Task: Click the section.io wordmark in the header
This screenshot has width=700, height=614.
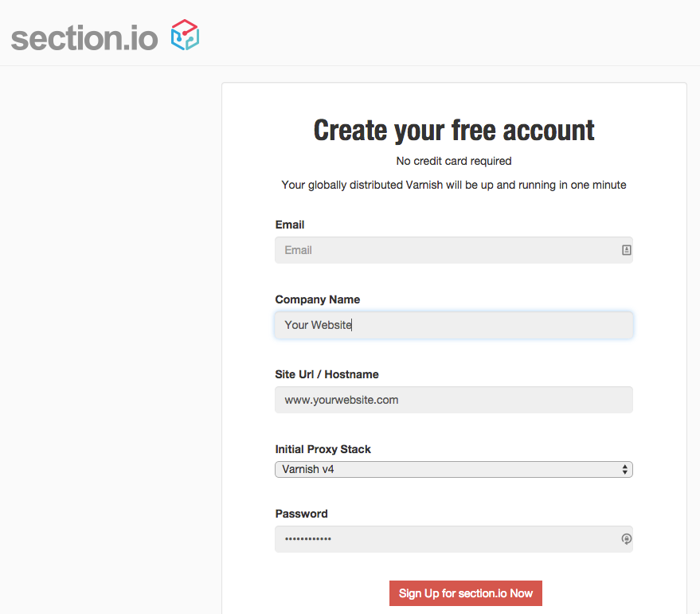Action: coord(84,37)
